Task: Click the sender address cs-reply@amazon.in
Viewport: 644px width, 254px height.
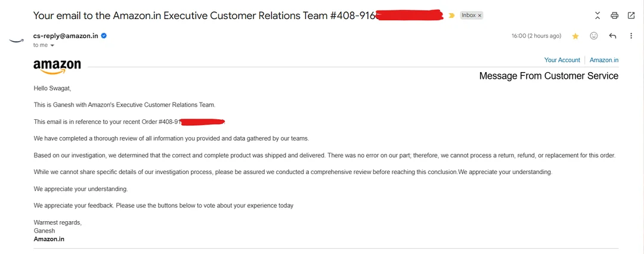Action: tap(66, 36)
